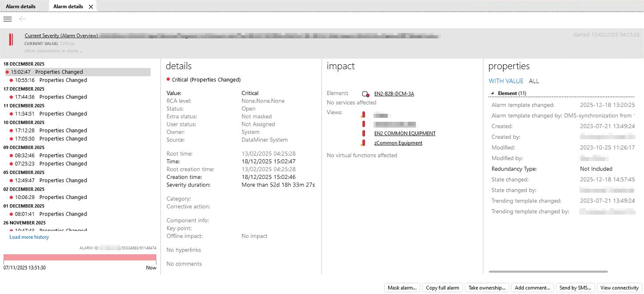Open the hamburger menu icon

coord(7,19)
